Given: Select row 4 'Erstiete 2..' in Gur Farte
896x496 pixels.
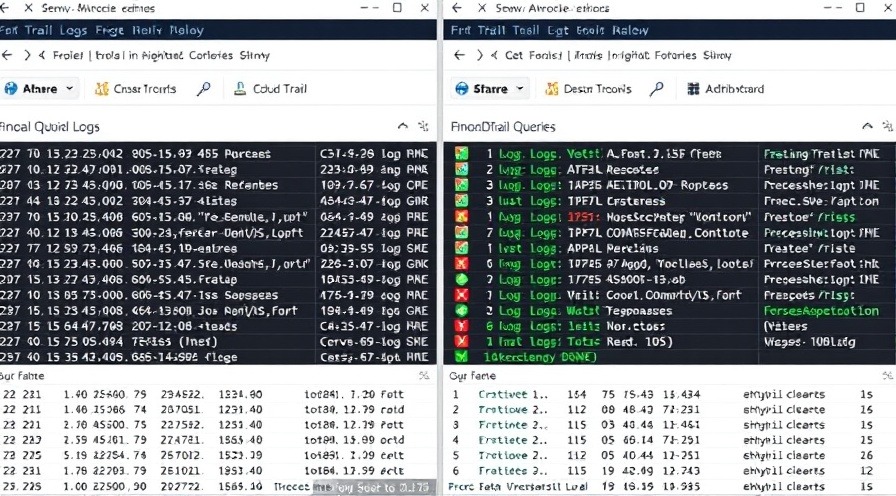Looking at the screenshot, I should [670, 440].
